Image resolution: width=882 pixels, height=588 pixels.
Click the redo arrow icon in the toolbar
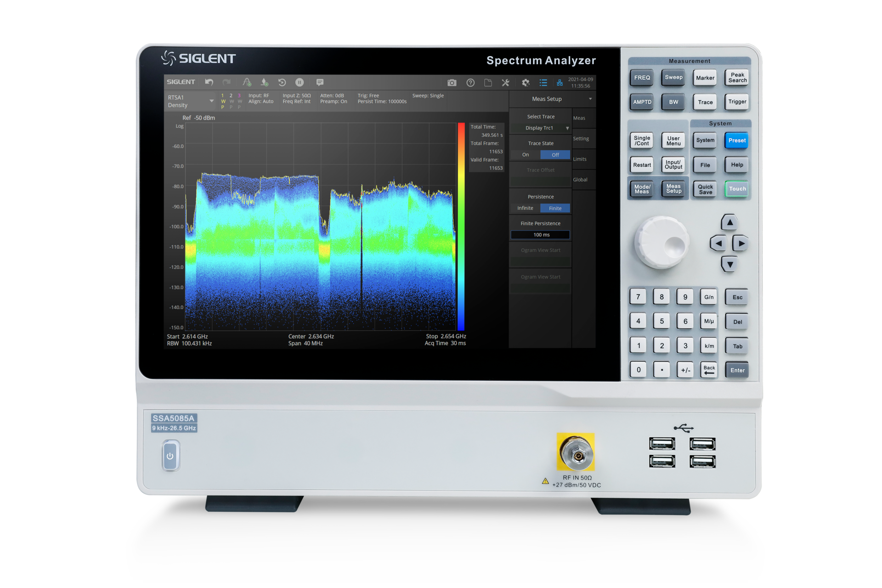click(x=226, y=82)
